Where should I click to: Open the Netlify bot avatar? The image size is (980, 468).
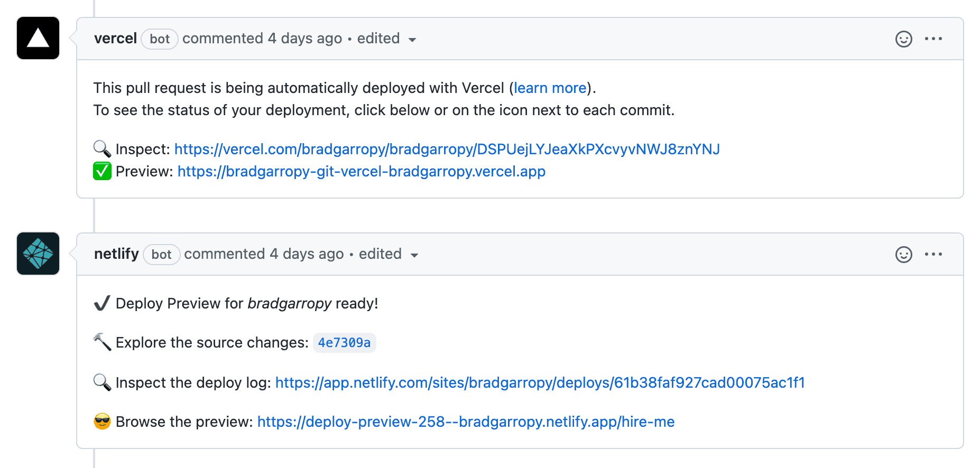(38, 254)
